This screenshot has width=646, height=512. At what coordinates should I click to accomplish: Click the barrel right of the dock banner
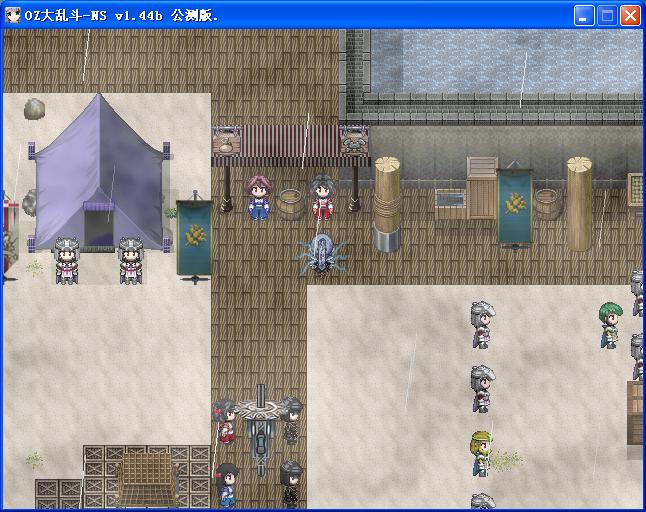[x=548, y=204]
